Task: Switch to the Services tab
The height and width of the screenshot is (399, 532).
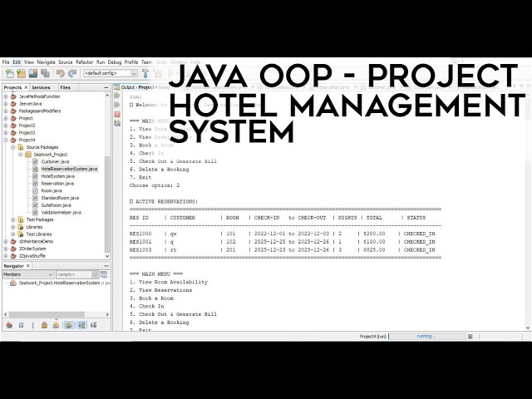Action: tap(41, 87)
